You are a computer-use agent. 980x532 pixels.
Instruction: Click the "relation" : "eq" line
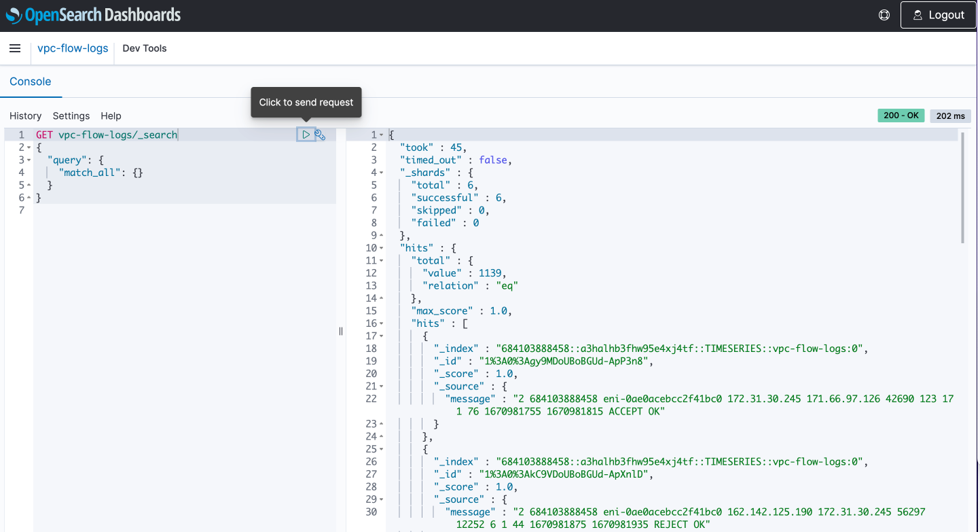click(470, 286)
